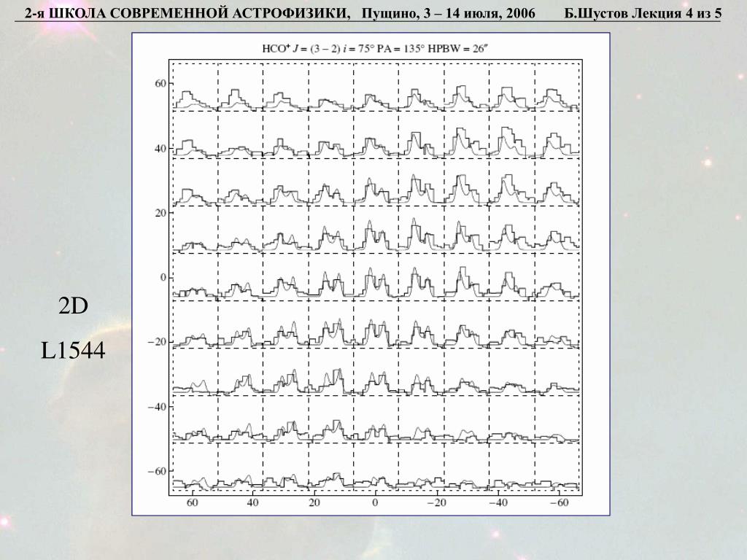
Task: Click the plot title starting with "HCO+ J = (3 – 2)"
Action: click(x=376, y=49)
